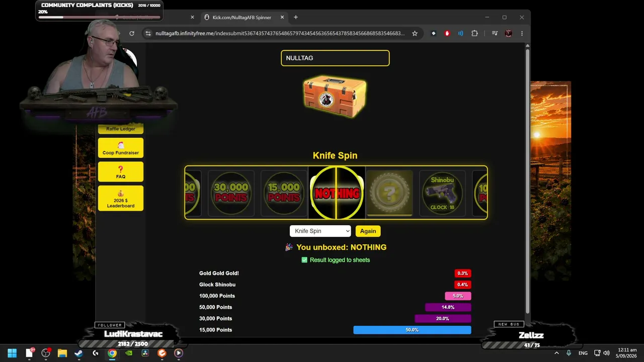Click the NOTHING reel item
644x362 pixels.
coord(337,193)
